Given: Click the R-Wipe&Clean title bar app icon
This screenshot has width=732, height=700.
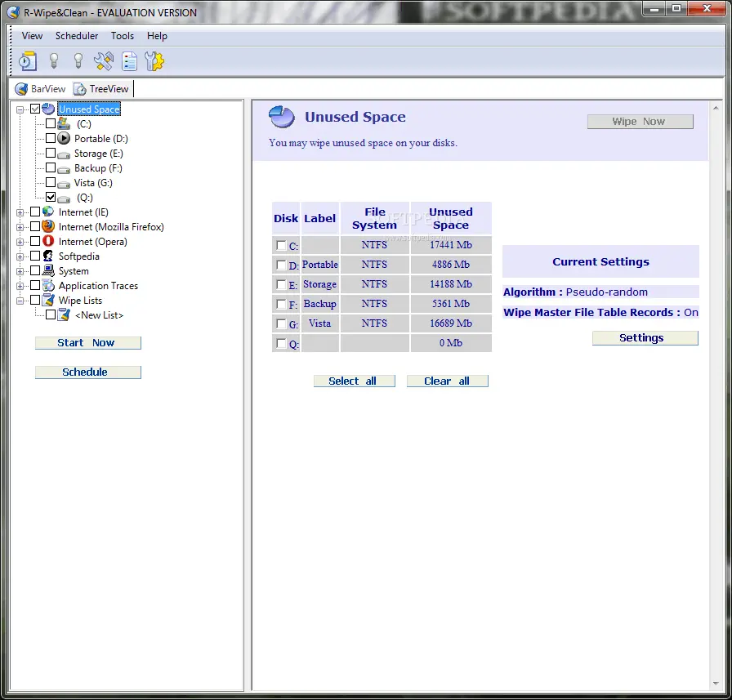Looking at the screenshot, I should (13, 12).
